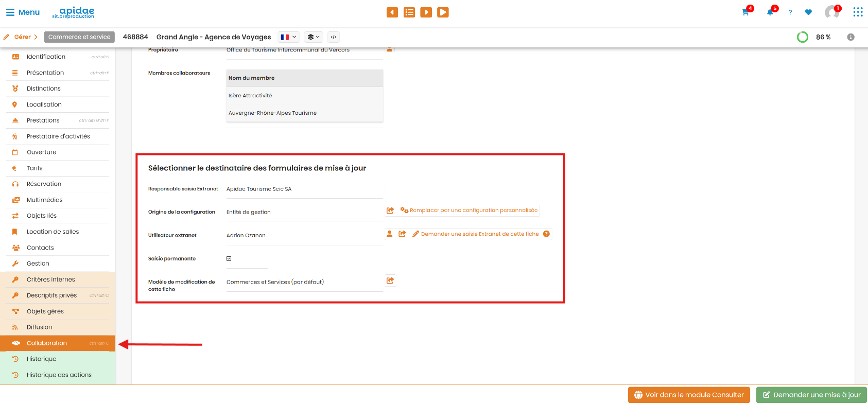Click the code embed icon
Viewport: 868px width, 404px height.
334,37
